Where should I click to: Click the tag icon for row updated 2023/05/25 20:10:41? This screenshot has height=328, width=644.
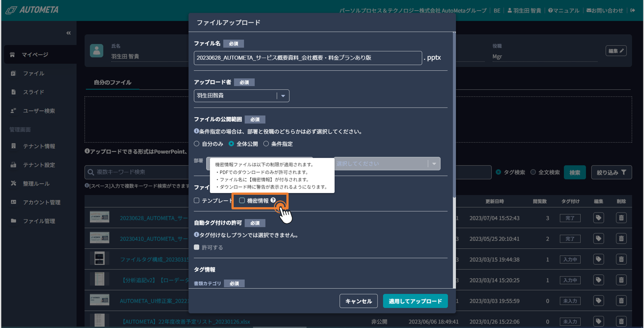[598, 239]
